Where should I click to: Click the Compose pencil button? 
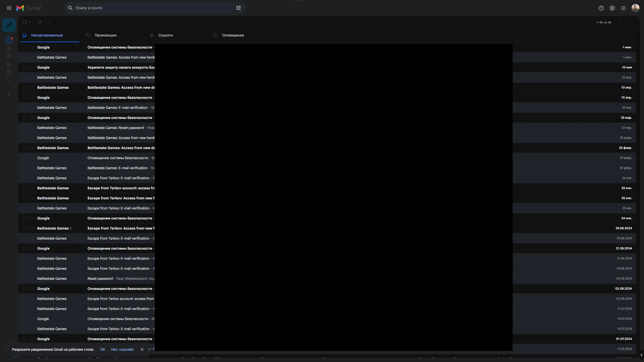[9, 25]
